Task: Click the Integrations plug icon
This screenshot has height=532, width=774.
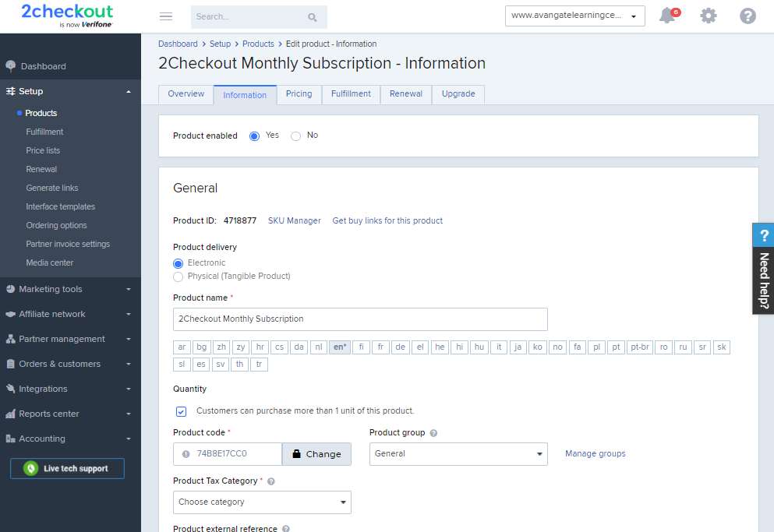Action: [10, 389]
